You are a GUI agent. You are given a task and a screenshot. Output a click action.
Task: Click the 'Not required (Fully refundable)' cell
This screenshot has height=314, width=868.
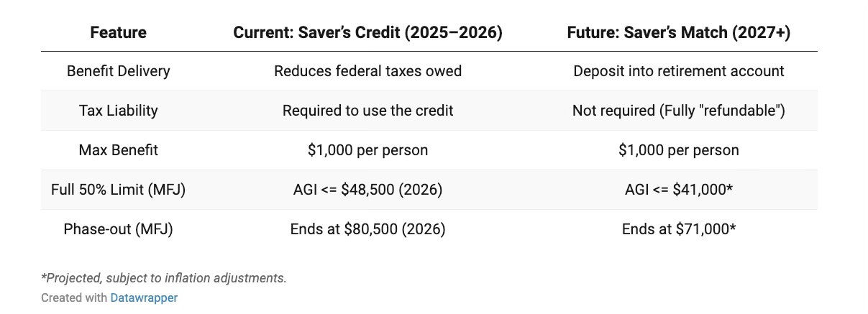click(x=678, y=111)
